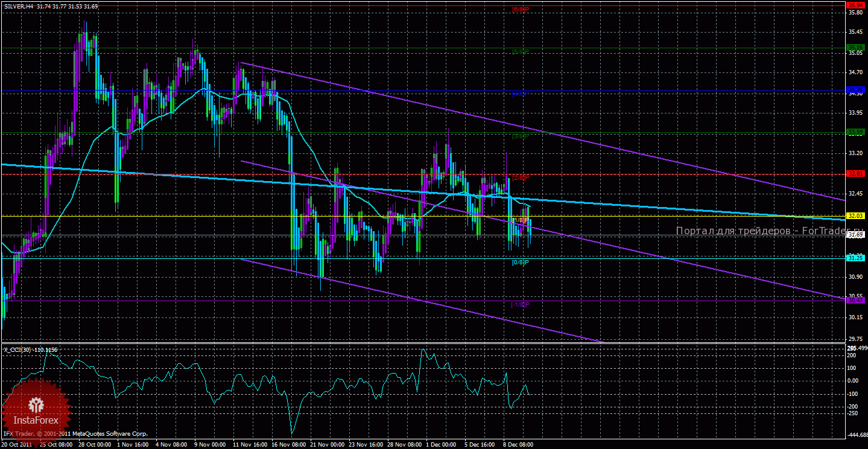
Task: Click the CCI scale value 0.00
Action: pyautogui.click(x=854, y=381)
